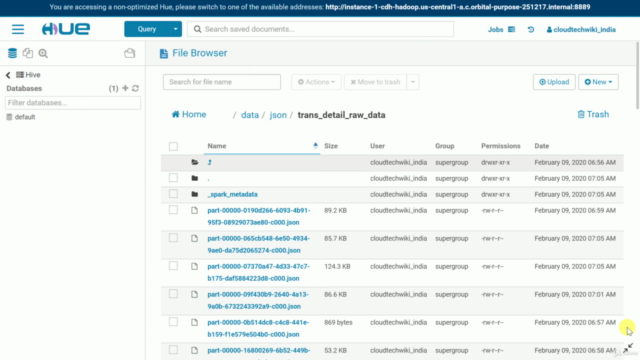Open the hamburger main menu

click(x=18, y=29)
